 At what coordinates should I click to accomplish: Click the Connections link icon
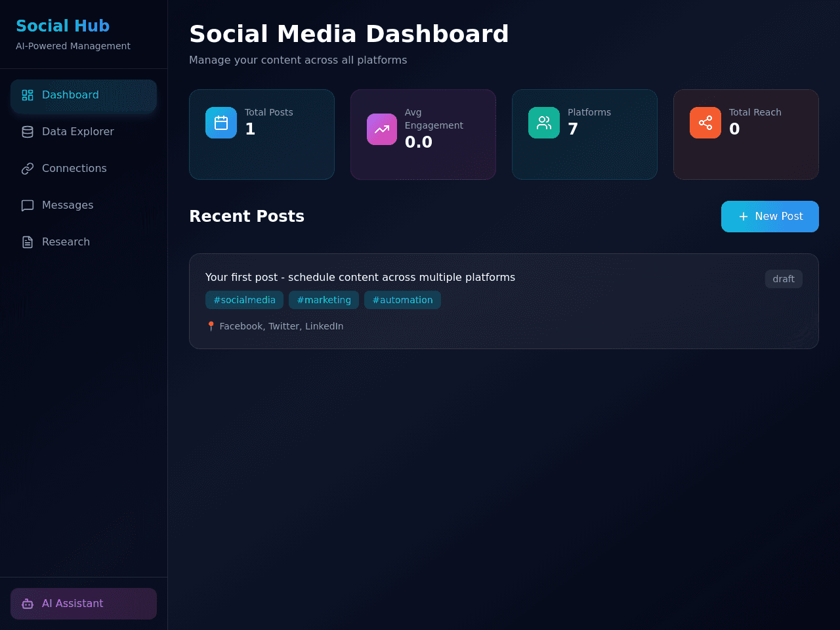click(28, 169)
